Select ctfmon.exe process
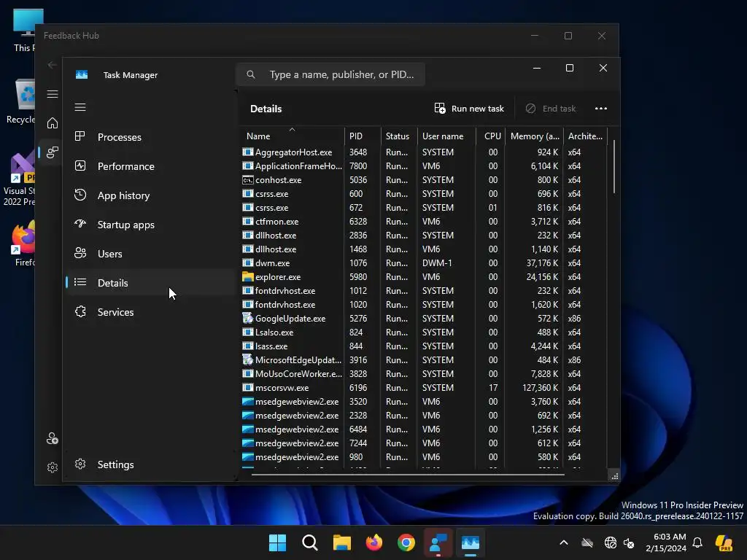This screenshot has width=747, height=560. 423,222
